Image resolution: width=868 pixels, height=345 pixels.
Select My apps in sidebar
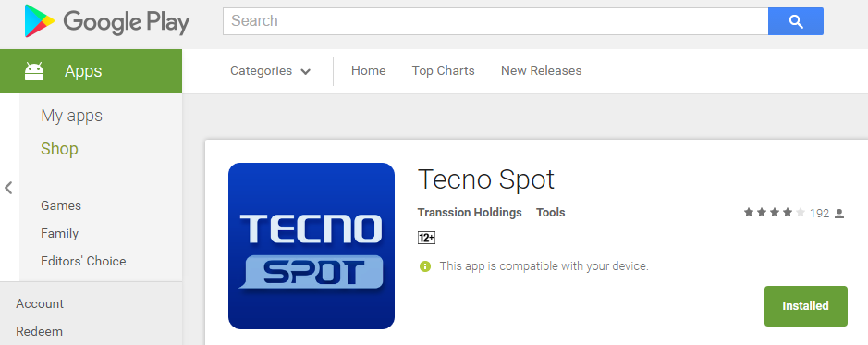coord(71,116)
